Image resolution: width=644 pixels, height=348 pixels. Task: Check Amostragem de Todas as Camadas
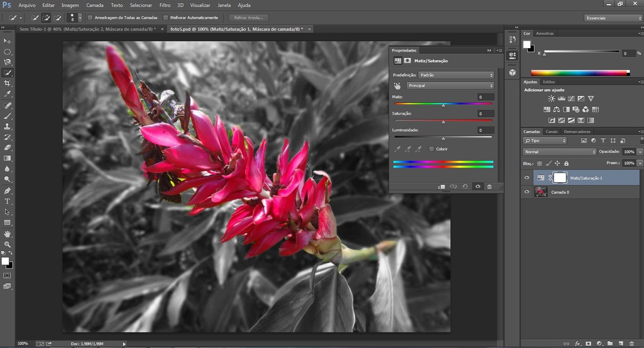coord(90,18)
